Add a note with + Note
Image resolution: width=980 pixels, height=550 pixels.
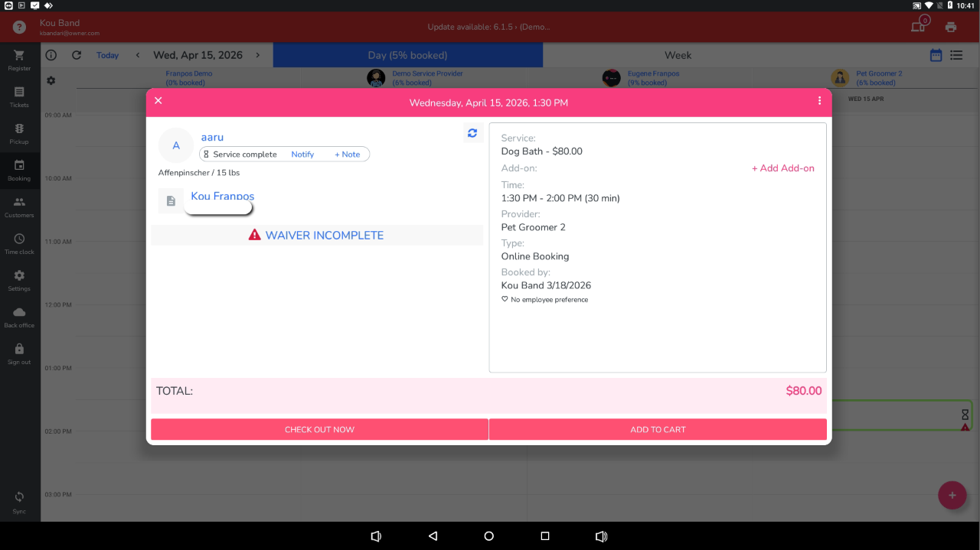[x=347, y=155]
